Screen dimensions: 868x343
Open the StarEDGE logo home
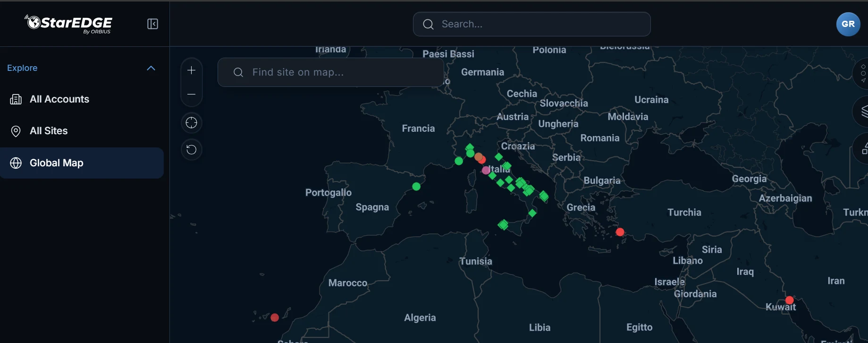pyautogui.click(x=68, y=24)
